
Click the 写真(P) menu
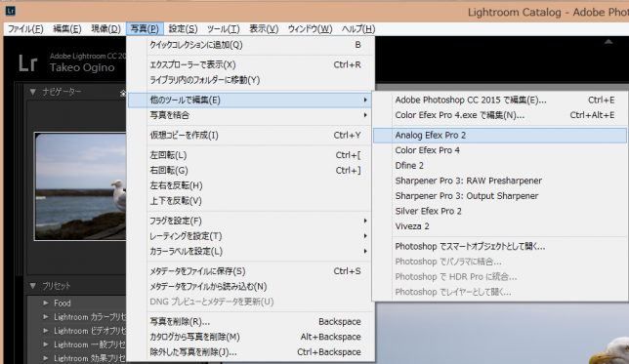[x=145, y=29]
